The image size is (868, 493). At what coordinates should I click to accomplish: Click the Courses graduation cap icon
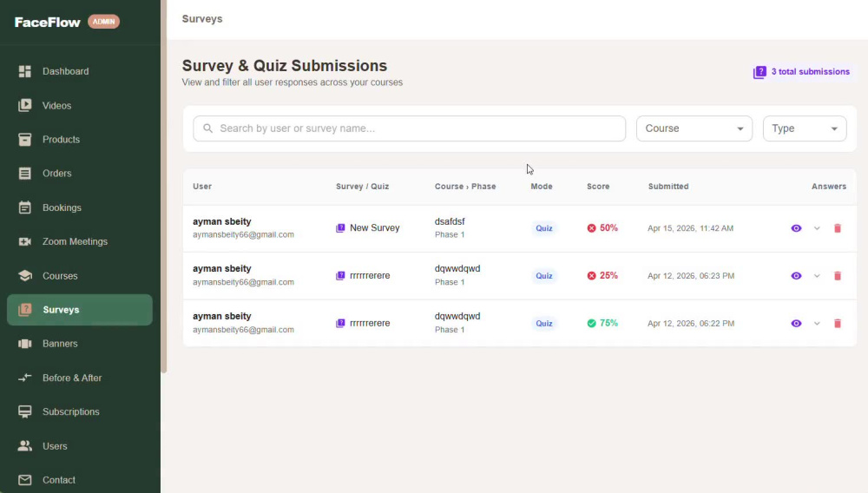pyautogui.click(x=25, y=275)
